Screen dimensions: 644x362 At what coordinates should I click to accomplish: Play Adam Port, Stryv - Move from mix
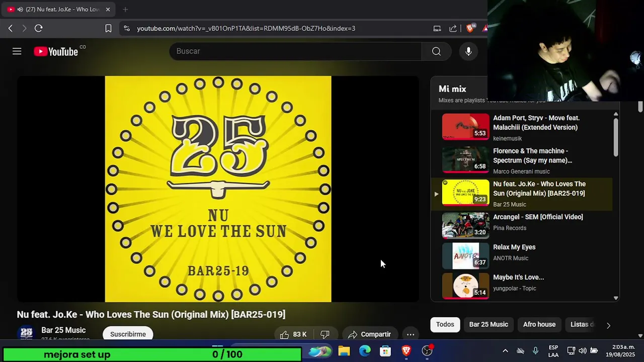pos(536,123)
